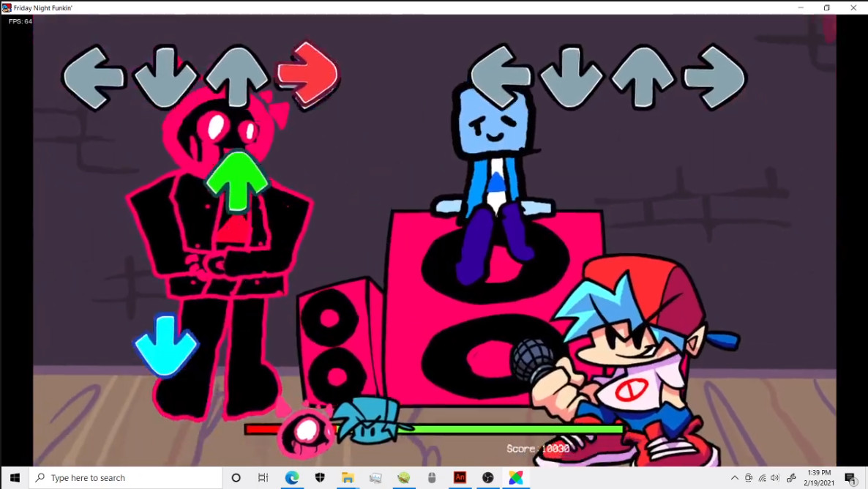The height and width of the screenshot is (489, 868).
Task: Click the opponent's gray up arrow receptor
Action: point(237,76)
